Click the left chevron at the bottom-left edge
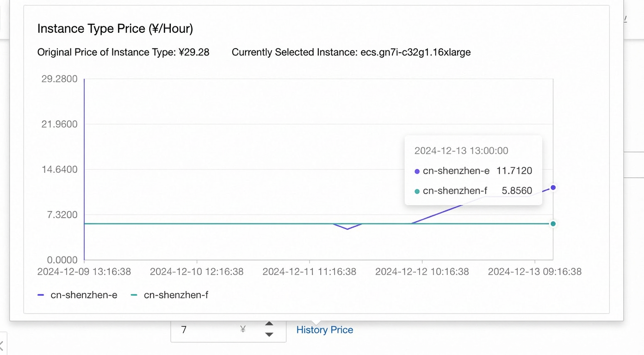Viewport: 644px width, 355px height. tap(1, 345)
